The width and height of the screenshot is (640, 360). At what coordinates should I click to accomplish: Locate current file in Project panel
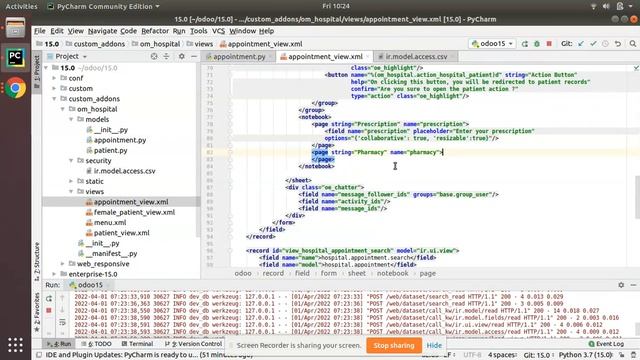click(x=154, y=56)
